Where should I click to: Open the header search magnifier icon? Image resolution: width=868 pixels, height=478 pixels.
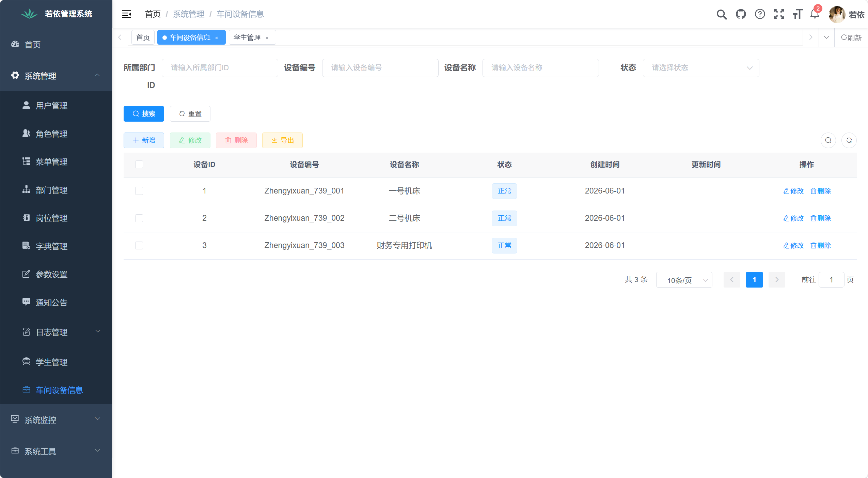pos(721,14)
